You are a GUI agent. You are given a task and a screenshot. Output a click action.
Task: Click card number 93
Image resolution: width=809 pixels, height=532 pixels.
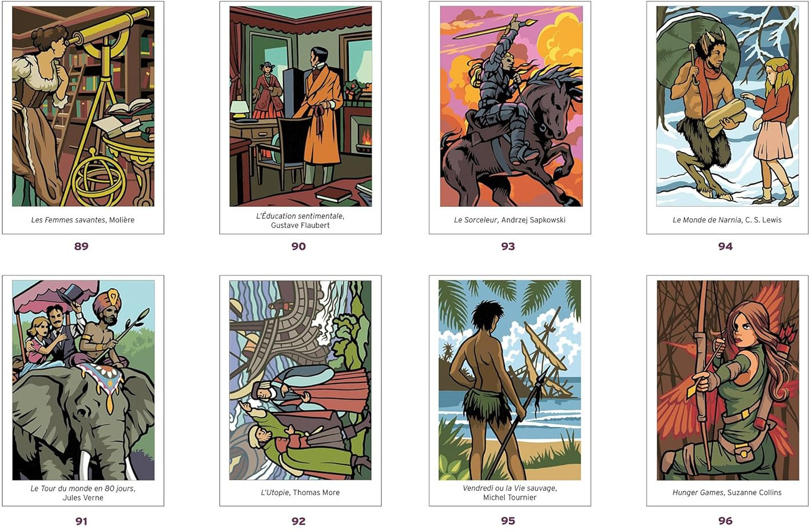508,246
